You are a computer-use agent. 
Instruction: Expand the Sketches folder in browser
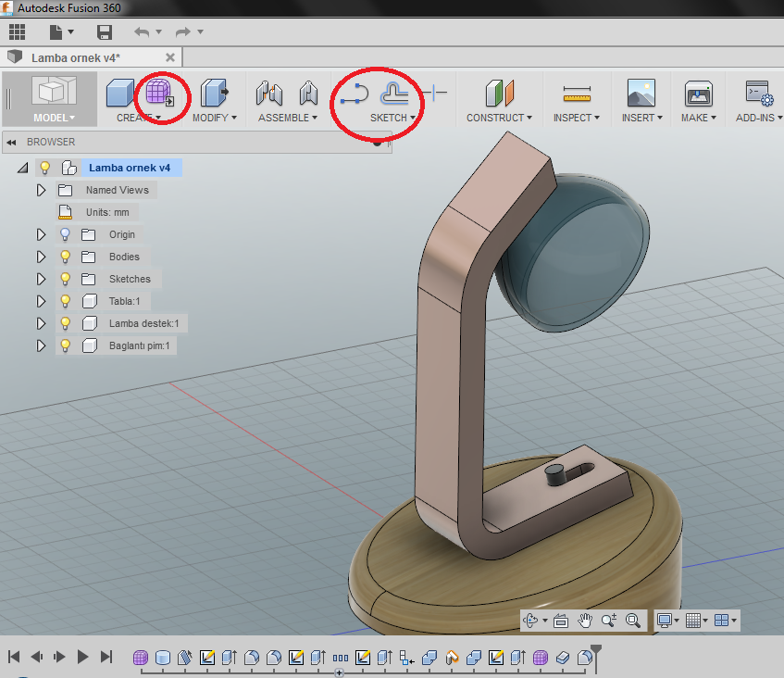(41, 279)
